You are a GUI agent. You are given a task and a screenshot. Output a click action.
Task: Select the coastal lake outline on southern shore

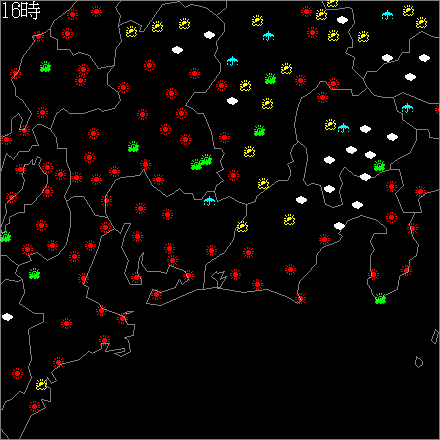point(219,279)
